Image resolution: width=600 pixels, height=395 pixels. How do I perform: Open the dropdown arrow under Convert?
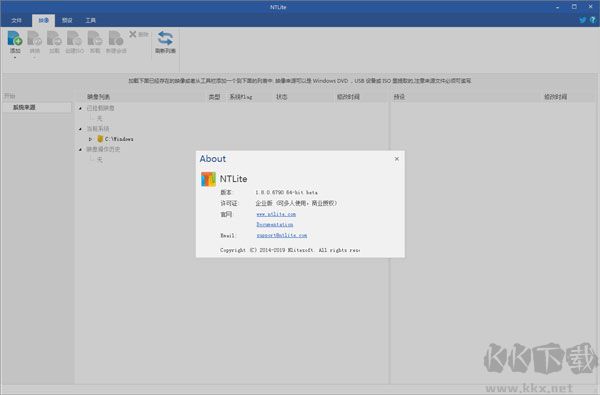(x=35, y=58)
